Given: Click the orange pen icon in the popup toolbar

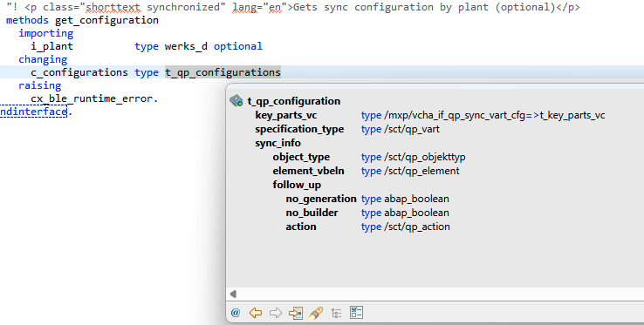Looking at the screenshot, I should click(315, 313).
